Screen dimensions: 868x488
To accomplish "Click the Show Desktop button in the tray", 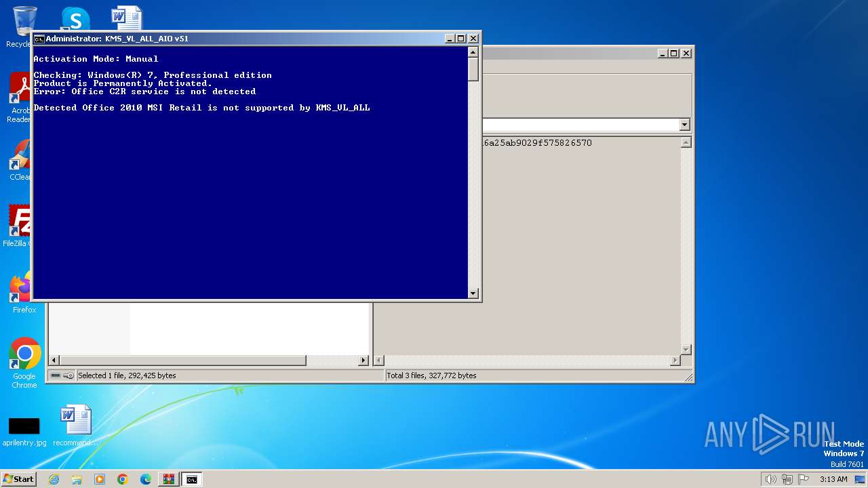I will coord(861,479).
